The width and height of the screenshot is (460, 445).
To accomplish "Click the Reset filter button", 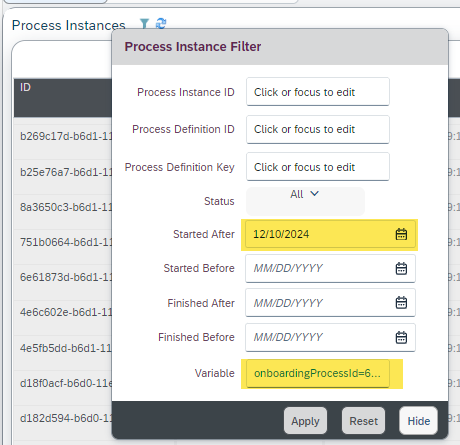I will [363, 421].
